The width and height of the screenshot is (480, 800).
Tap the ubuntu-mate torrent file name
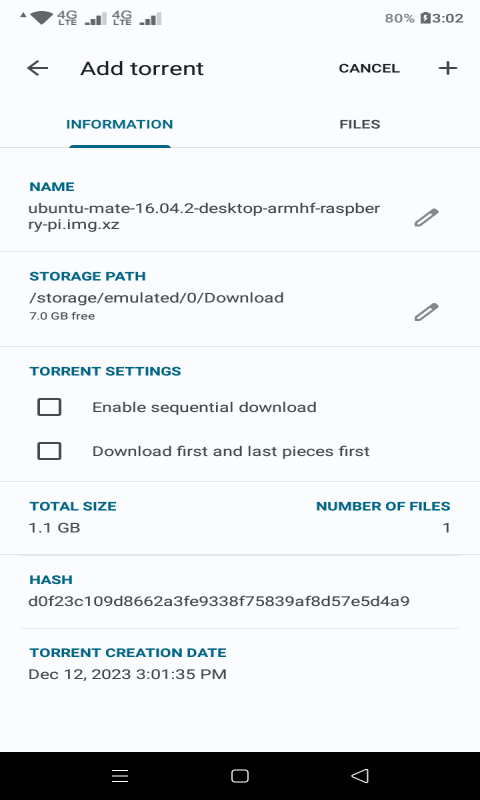204,216
